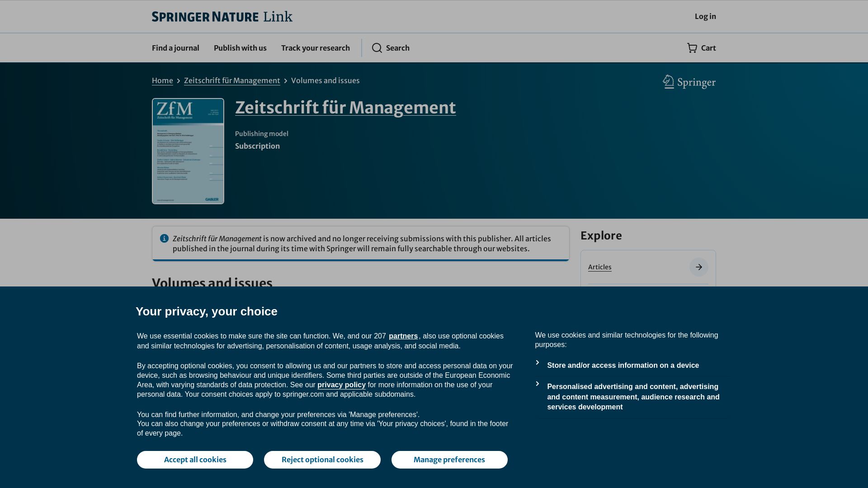Accept all cookies

(x=195, y=460)
